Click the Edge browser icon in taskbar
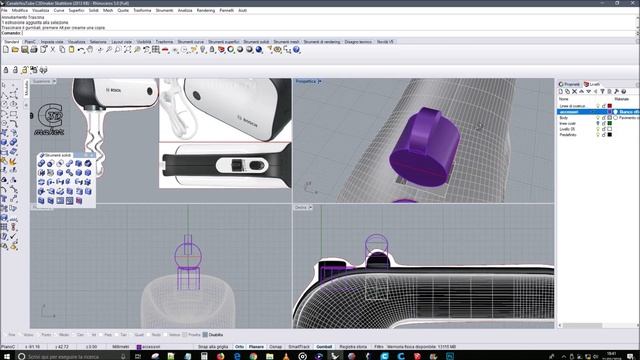Image resolution: width=640 pixels, height=360 pixels. click(237, 356)
